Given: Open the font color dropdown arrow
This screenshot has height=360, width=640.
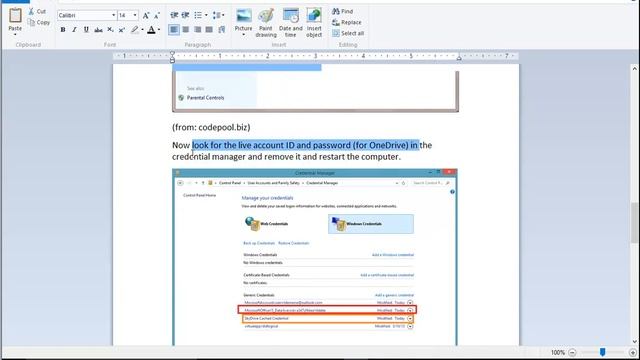Looking at the screenshot, I should click(159, 30).
